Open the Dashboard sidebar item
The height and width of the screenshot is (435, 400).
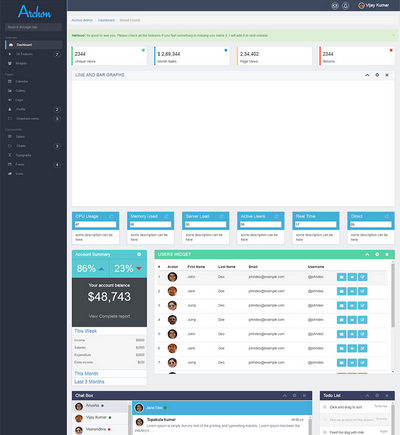pos(34,45)
